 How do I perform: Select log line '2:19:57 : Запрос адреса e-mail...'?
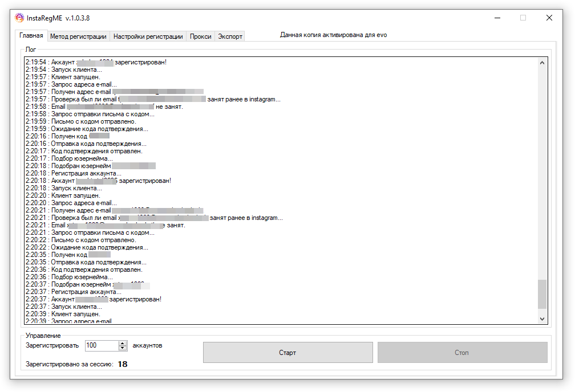pyautogui.click(x=71, y=84)
